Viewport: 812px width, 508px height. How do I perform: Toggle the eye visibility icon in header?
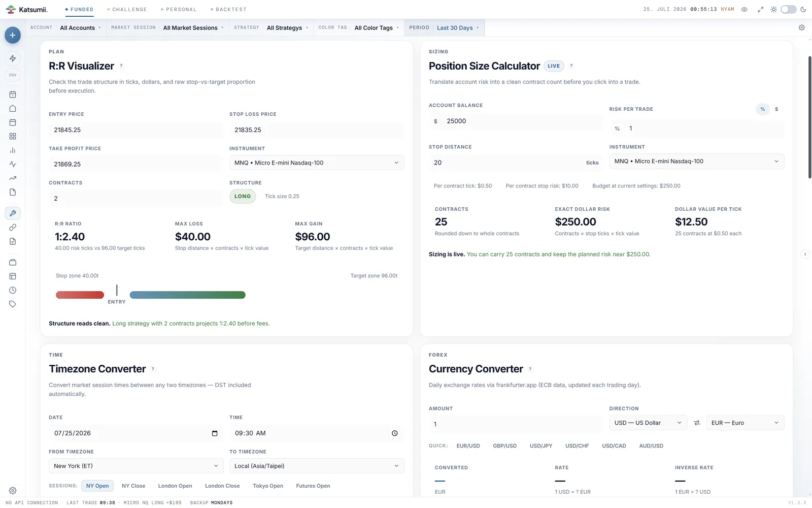point(745,9)
